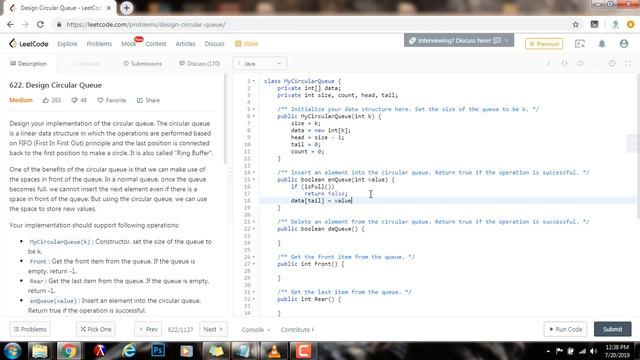Open the Problems menu in the navbar
This screenshot has height=360, width=640.
pos(99,44)
